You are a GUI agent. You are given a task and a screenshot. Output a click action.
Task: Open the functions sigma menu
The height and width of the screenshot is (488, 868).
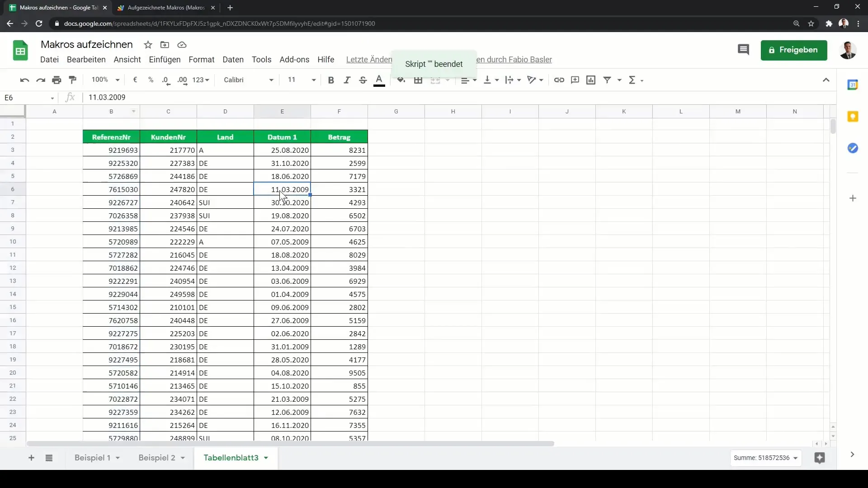636,80
